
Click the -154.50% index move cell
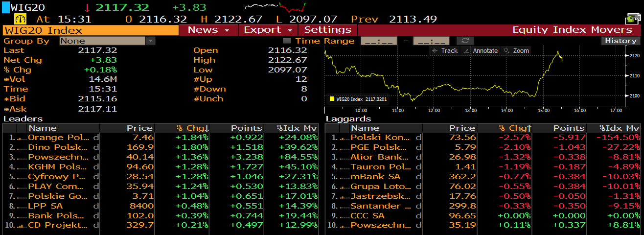(618, 138)
